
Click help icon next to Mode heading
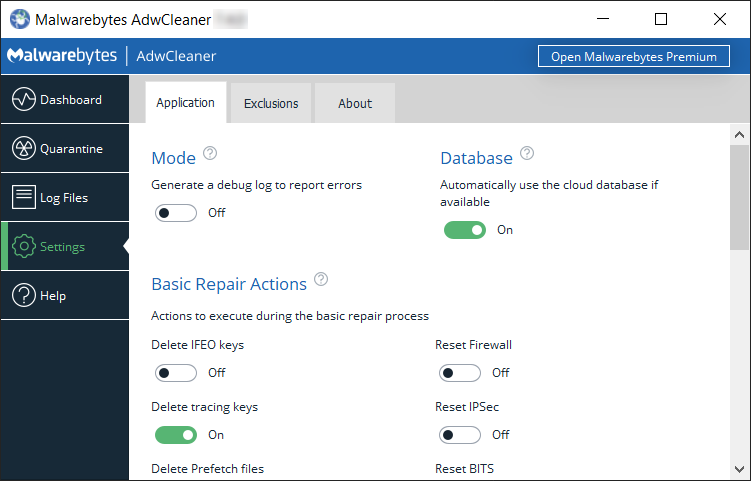[210, 154]
